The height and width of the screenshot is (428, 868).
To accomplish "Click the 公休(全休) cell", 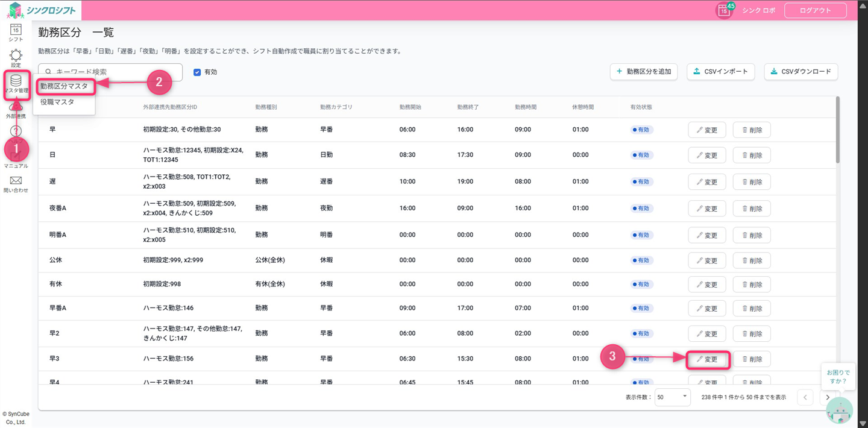I will (270, 260).
